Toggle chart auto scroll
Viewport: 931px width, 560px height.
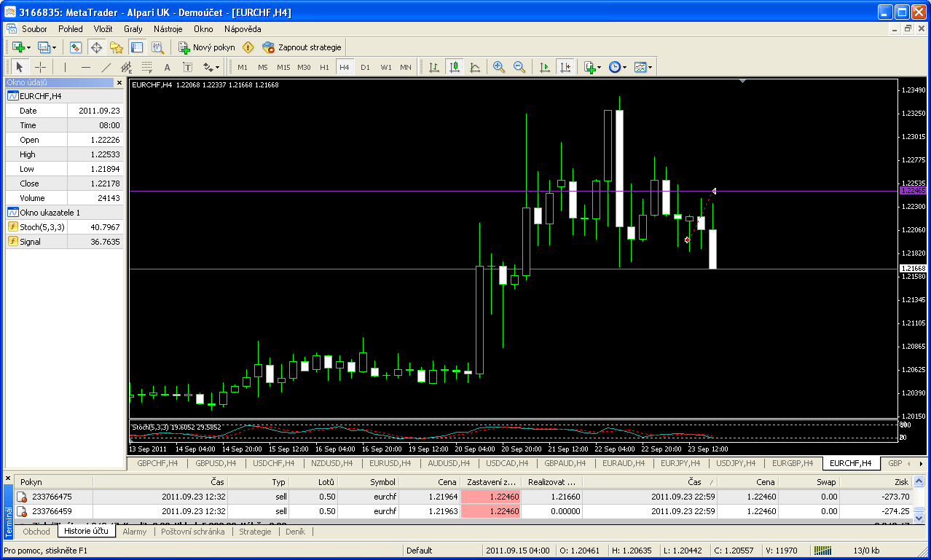[x=545, y=67]
